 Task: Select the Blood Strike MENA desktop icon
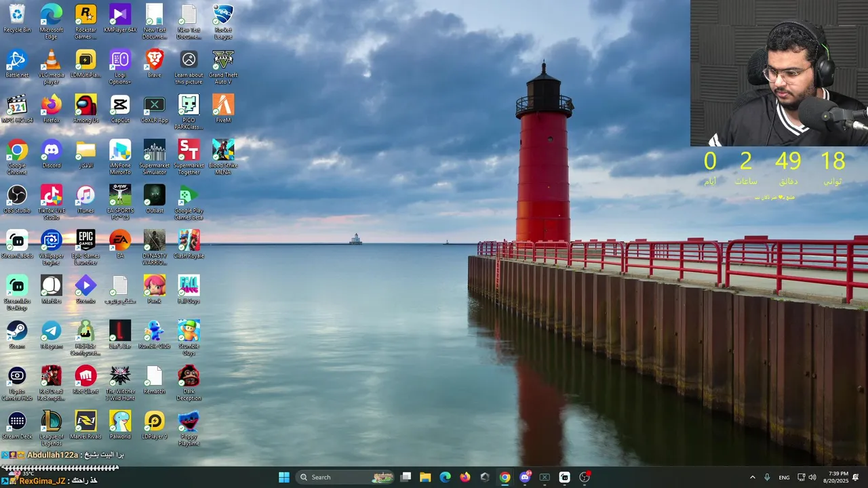[223, 157]
